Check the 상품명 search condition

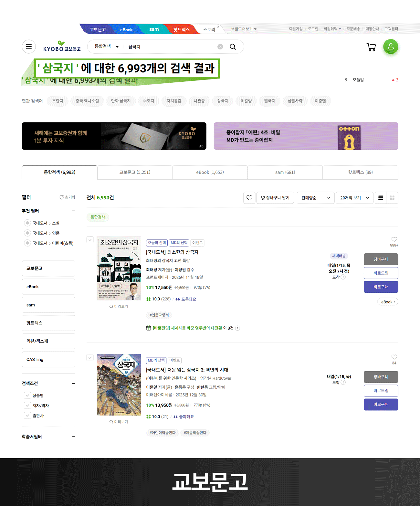[x=27, y=395]
